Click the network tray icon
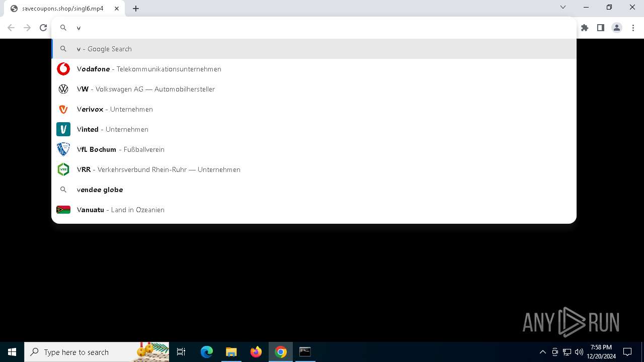Viewport: 644px width, 362px height. point(567,352)
